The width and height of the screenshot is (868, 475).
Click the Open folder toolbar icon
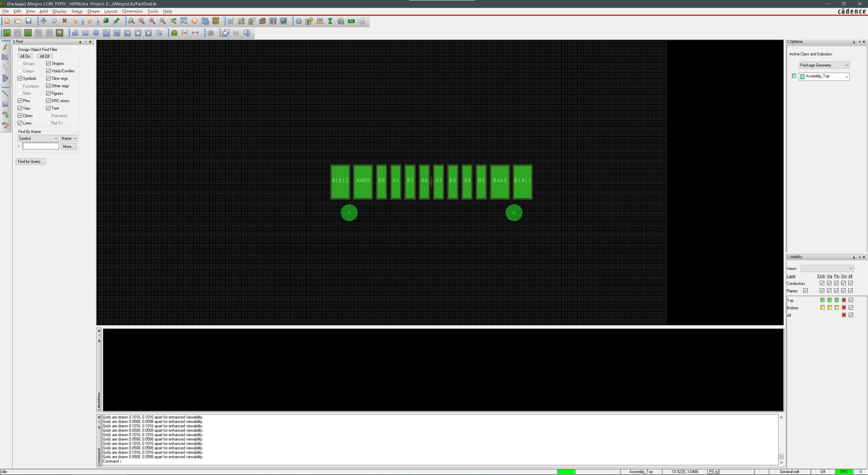coord(18,21)
